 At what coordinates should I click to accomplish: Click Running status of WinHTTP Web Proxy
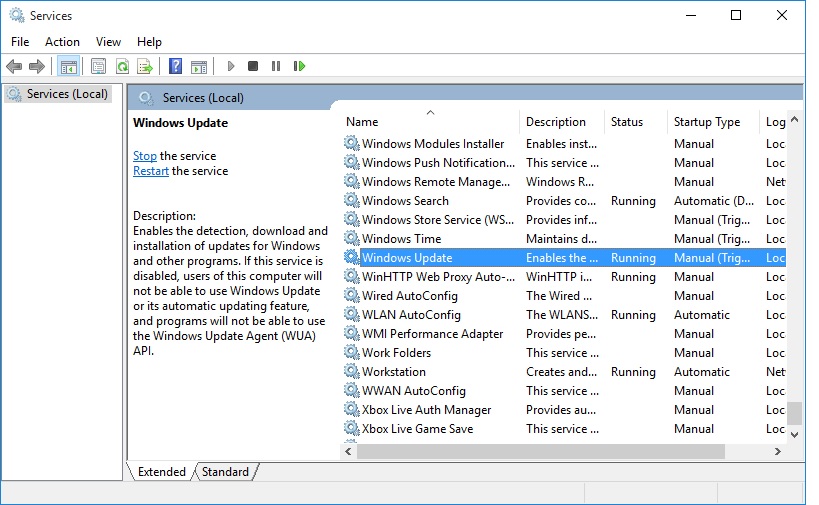633,276
